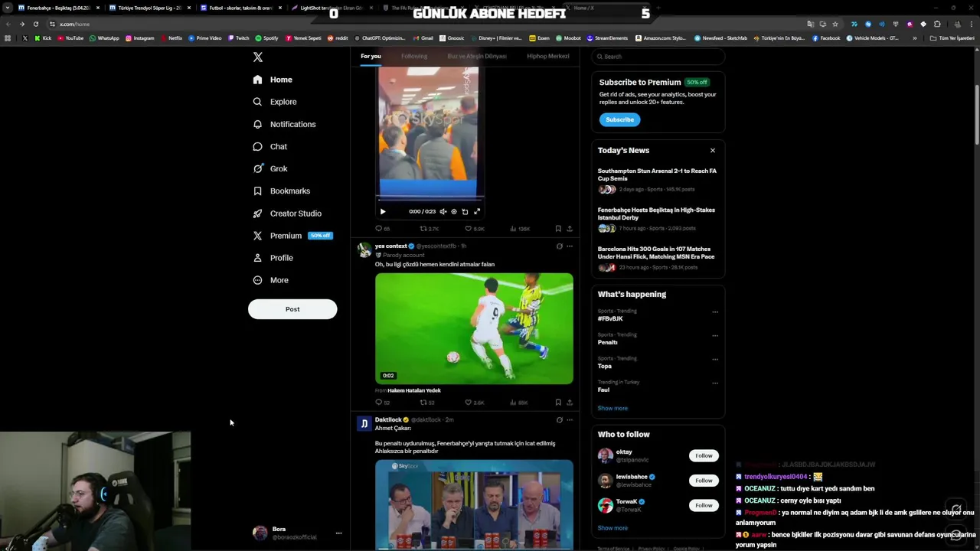Open Premium 50% off page
Screen dimensions: 980x551
292,236
